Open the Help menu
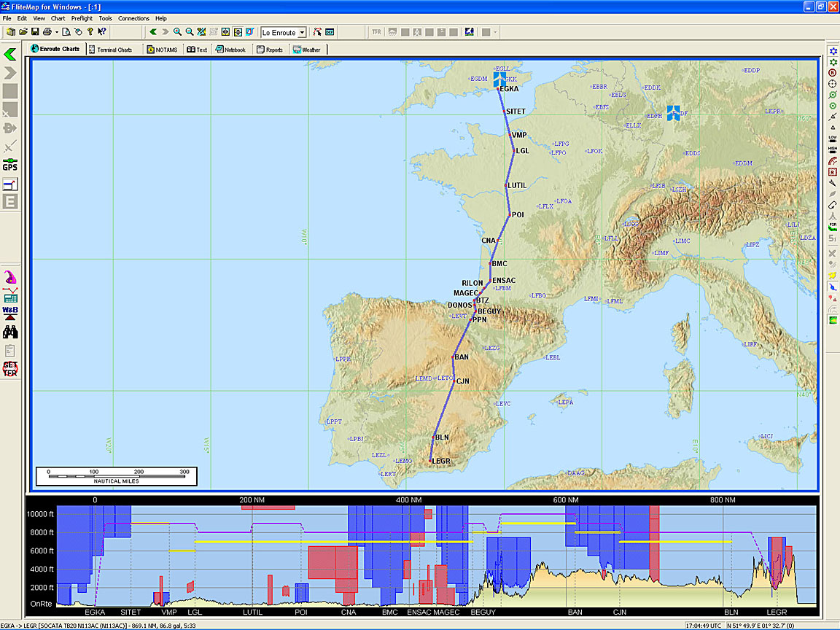Viewport: 840px width, 630px height. (x=160, y=18)
